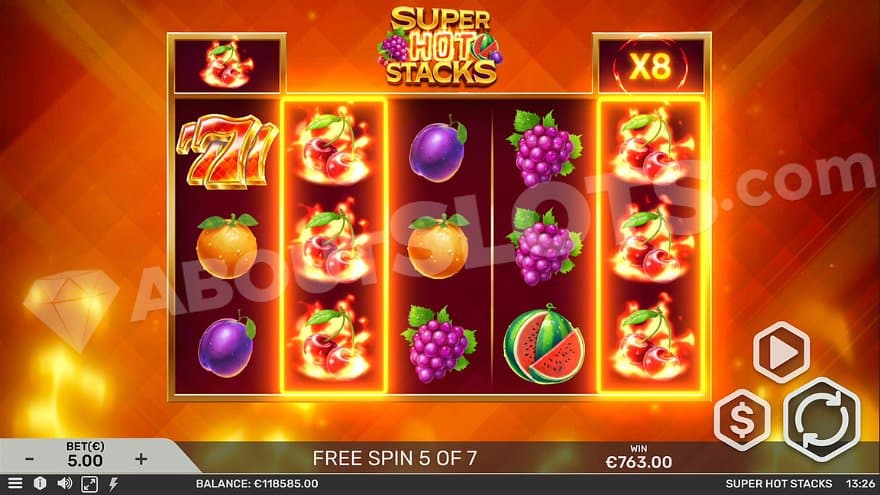Click the circular spin button
The image size is (880, 495).
[822, 420]
